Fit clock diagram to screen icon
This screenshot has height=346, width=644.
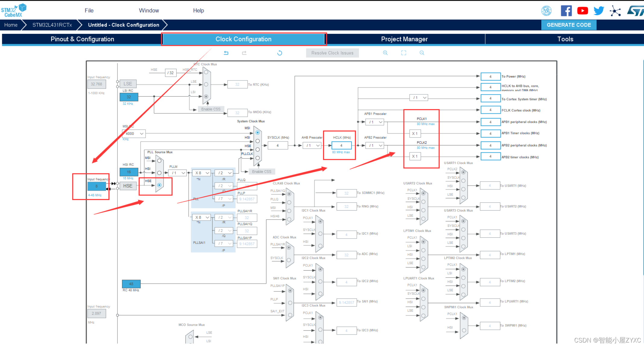point(404,53)
